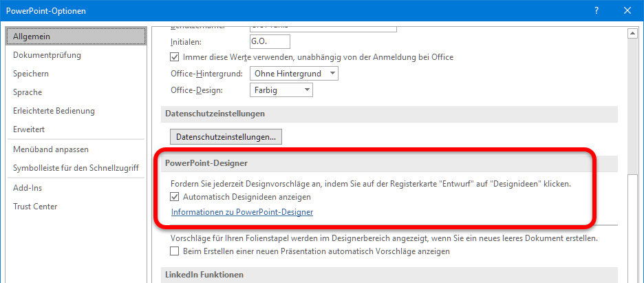
Task: Open 'Informationen zu PowerPoint-Designer' link
Action: click(x=242, y=212)
